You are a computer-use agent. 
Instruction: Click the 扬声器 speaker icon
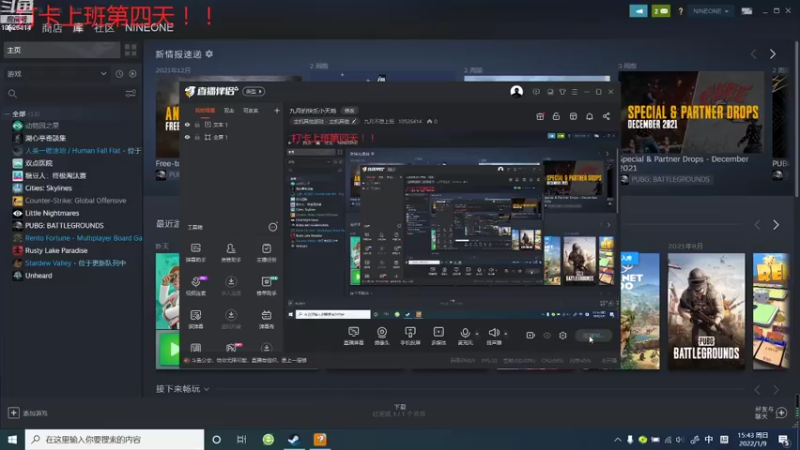[493, 333]
